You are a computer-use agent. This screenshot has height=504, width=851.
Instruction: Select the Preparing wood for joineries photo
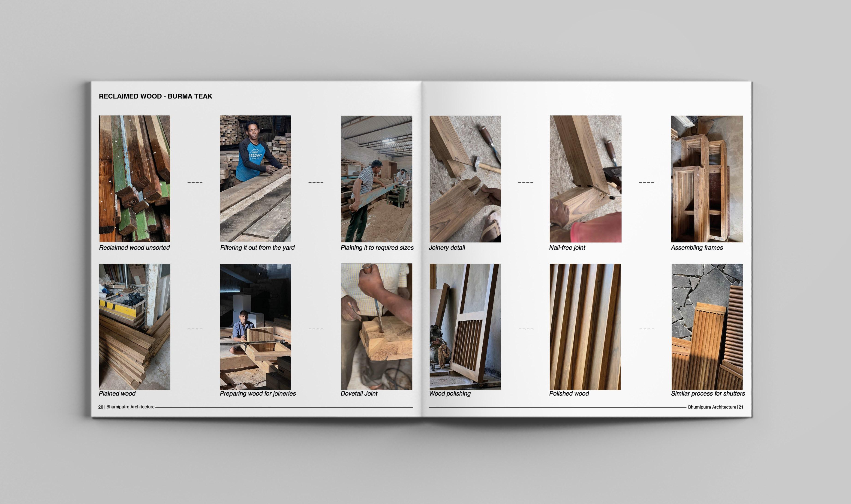(255, 327)
